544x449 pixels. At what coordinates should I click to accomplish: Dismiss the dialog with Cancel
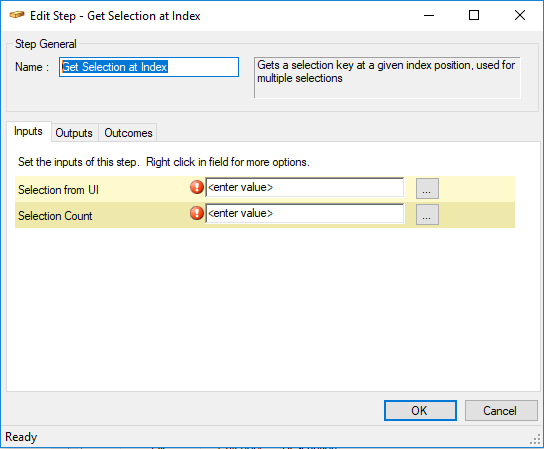501,410
